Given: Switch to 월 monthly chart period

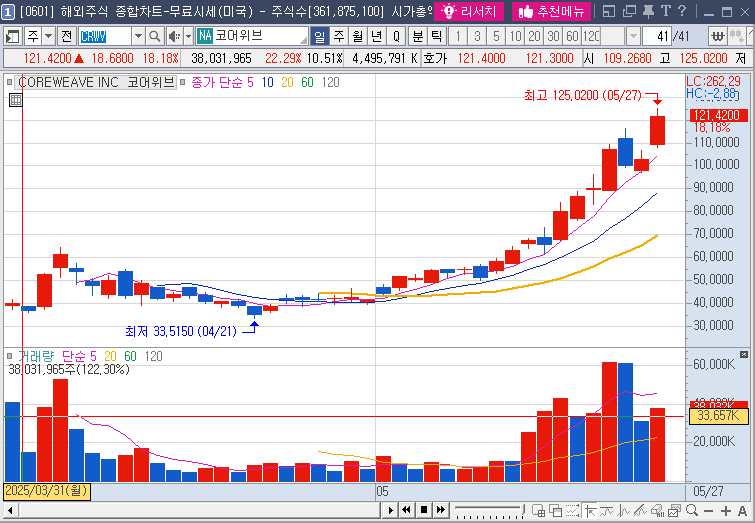Looking at the screenshot, I should pos(358,36).
